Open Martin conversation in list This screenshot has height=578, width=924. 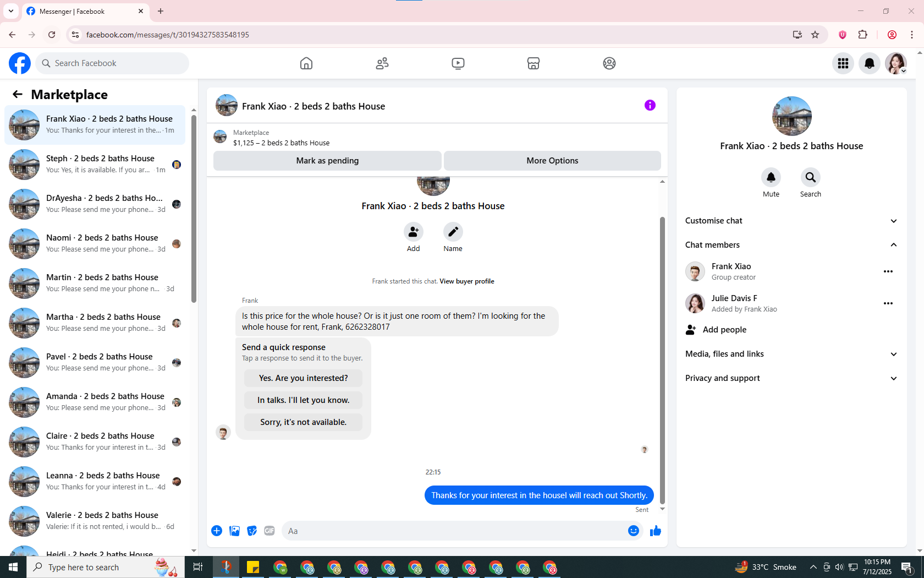pos(95,283)
